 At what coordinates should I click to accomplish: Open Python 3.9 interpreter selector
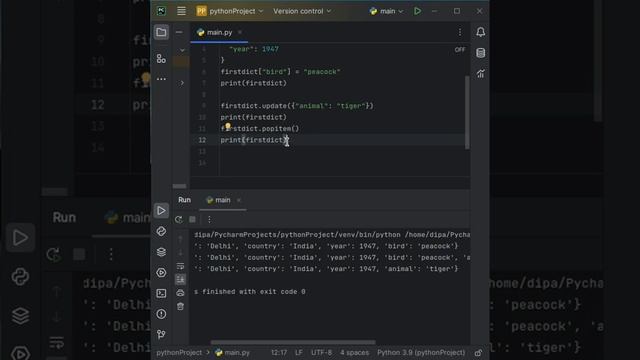coord(421,353)
